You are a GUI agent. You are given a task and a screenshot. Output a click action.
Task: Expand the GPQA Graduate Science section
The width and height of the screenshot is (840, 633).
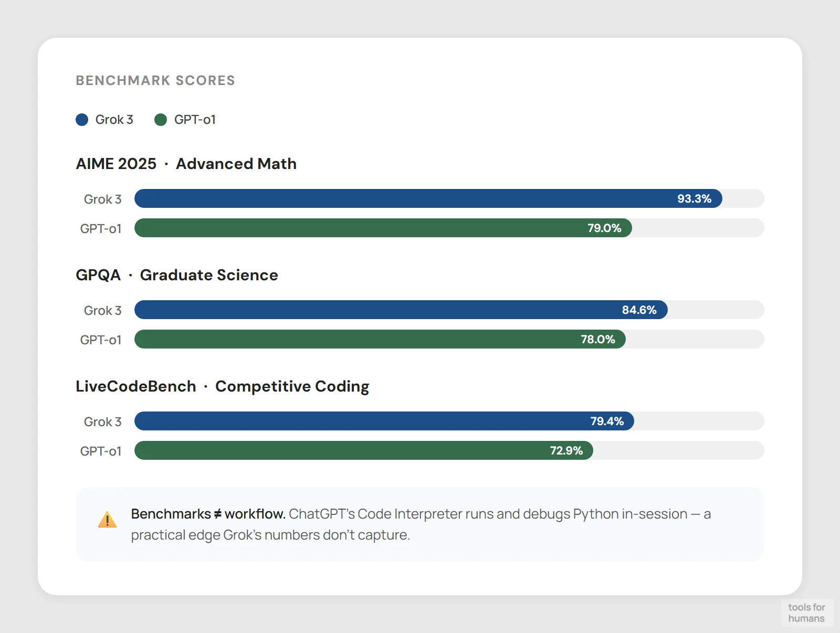tap(177, 275)
